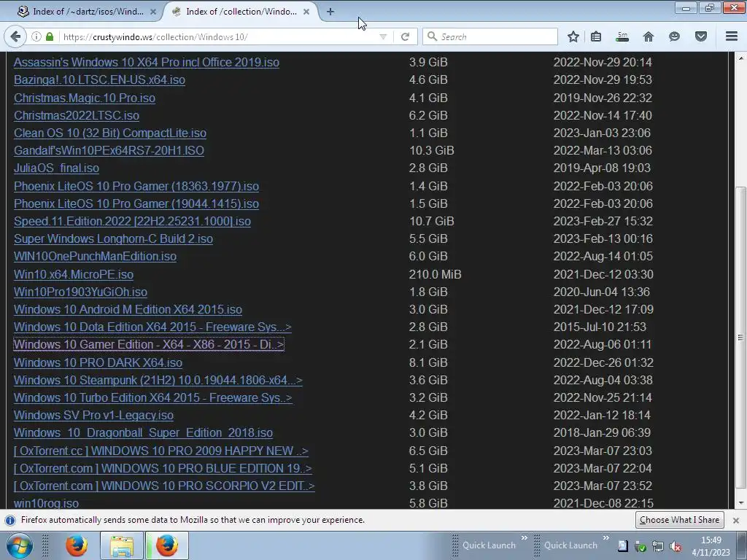Click Windows 10 Dota Edition X64 2015 link

152,327
